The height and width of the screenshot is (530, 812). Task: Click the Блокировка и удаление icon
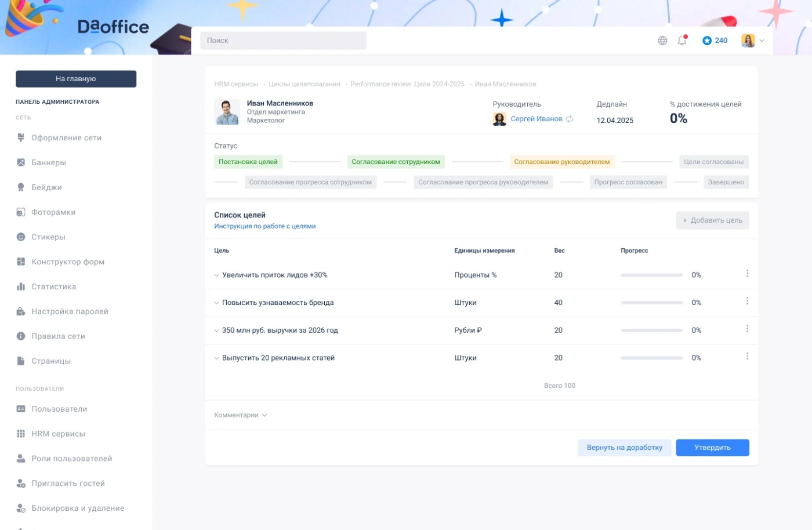point(21,508)
